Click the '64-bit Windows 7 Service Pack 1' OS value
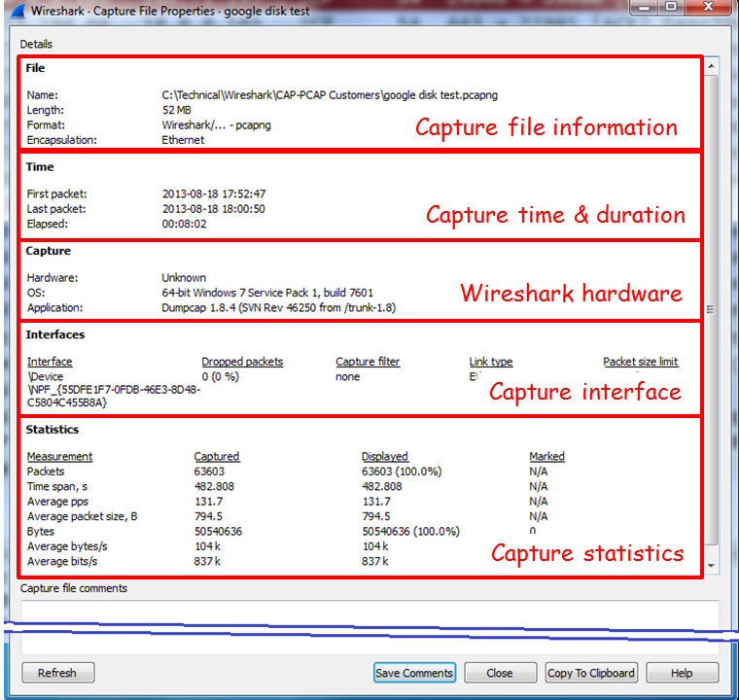The width and height of the screenshot is (739, 700). (x=267, y=293)
